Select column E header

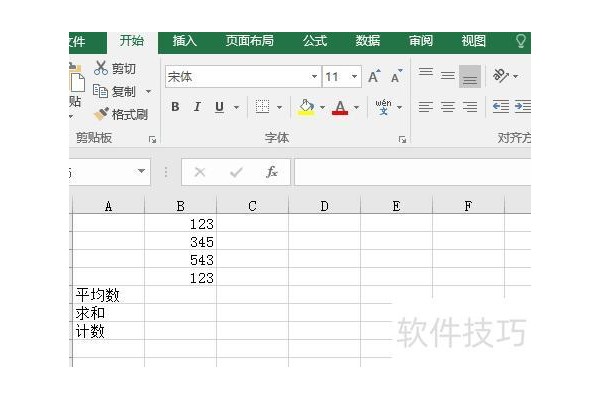click(x=396, y=207)
